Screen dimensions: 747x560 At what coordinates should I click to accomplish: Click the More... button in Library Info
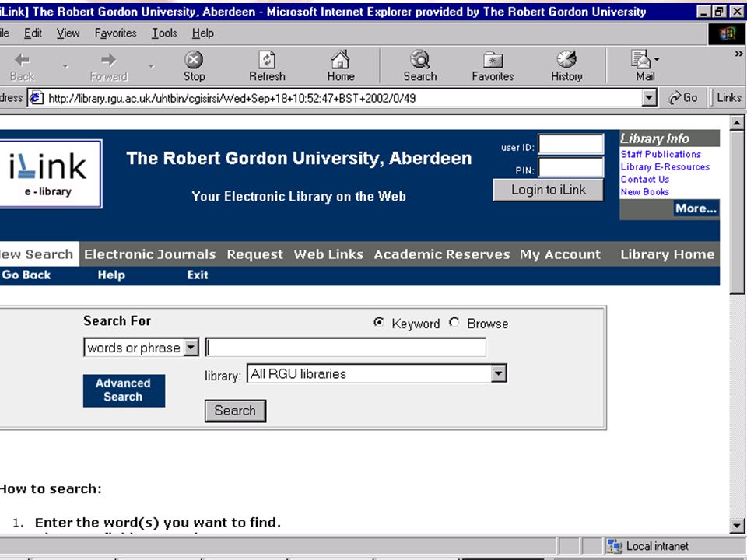click(696, 208)
